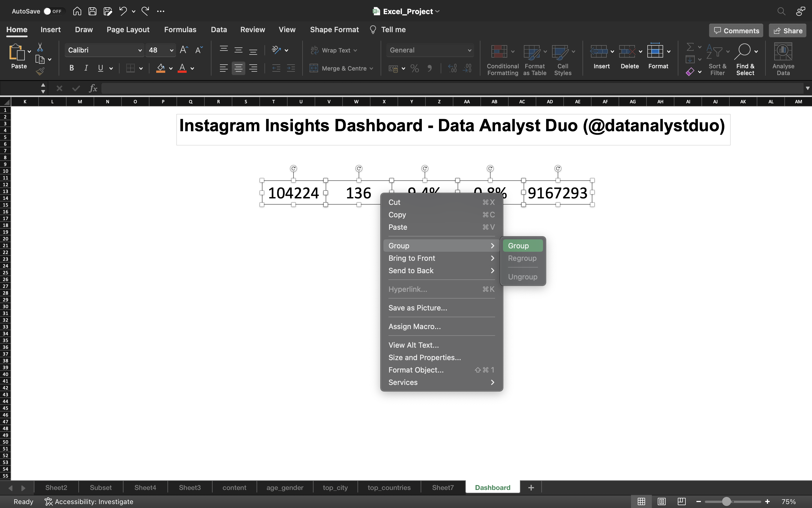Switch to Page Layout view icon
Screen dimensions: 812x508
(x=661, y=502)
